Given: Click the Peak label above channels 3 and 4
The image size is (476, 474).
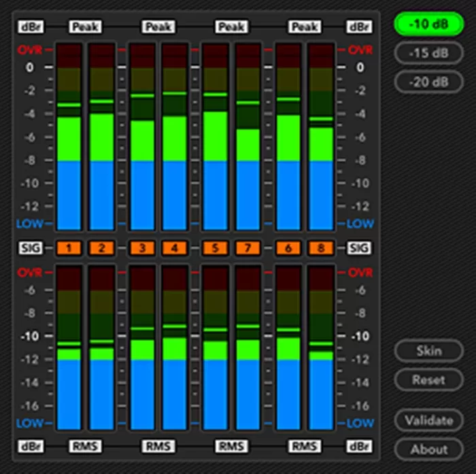Looking at the screenshot, I should pyautogui.click(x=158, y=27).
